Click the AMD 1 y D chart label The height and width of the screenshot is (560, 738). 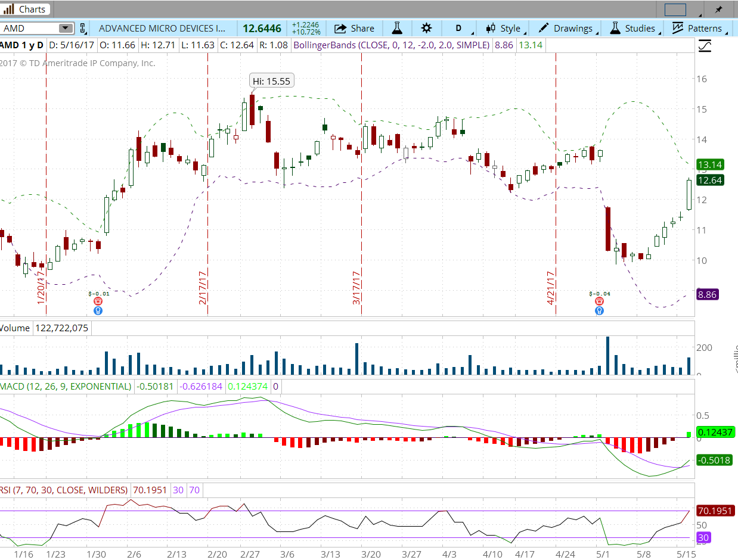tap(21, 45)
